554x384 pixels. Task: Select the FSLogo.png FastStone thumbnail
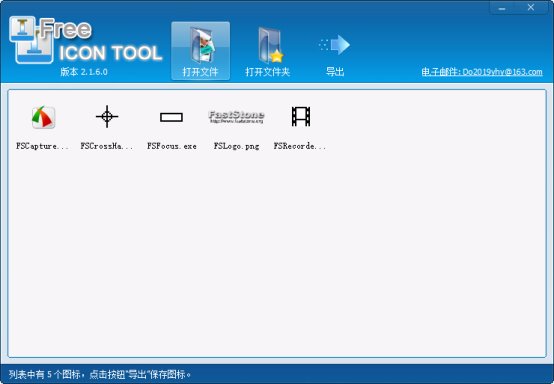pyautogui.click(x=236, y=117)
